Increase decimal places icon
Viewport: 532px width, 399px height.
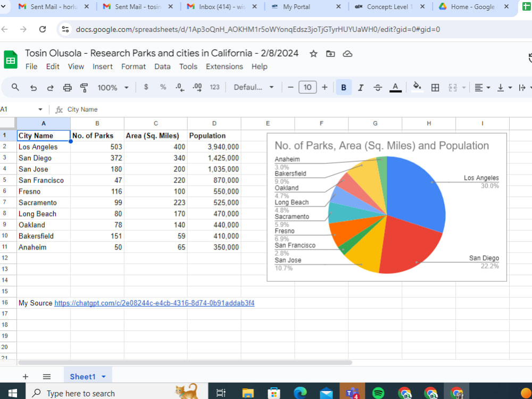click(197, 87)
